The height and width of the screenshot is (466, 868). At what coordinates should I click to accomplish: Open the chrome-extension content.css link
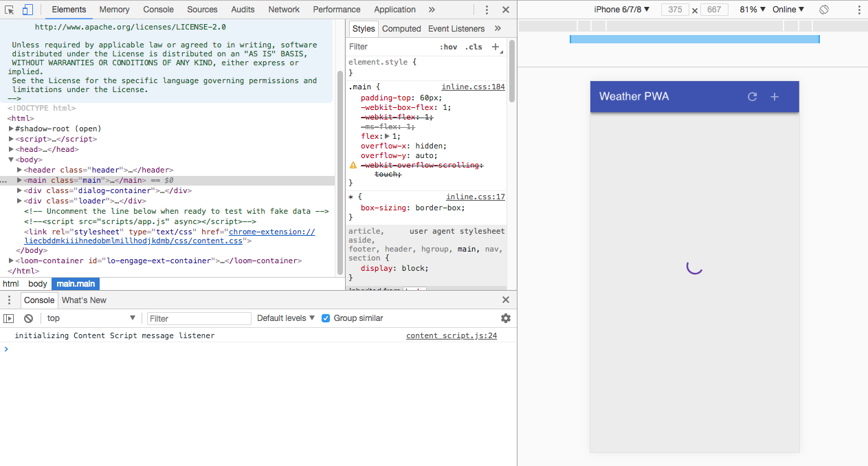(x=170, y=236)
